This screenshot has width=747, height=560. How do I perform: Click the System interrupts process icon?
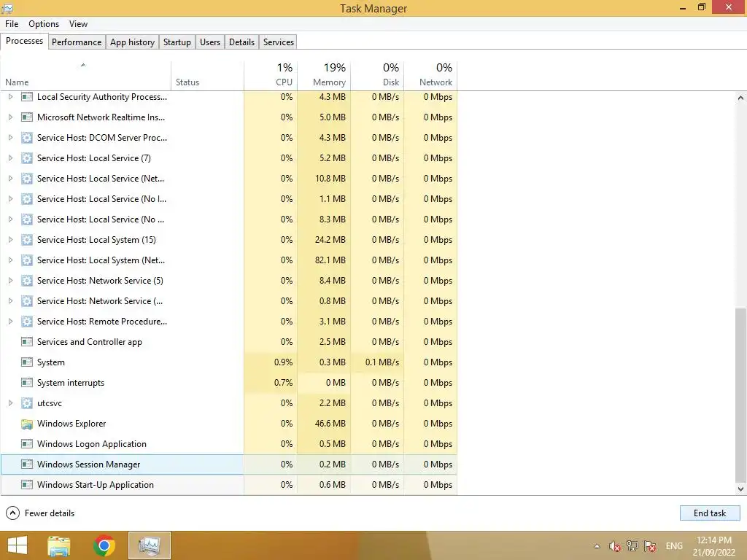27,383
